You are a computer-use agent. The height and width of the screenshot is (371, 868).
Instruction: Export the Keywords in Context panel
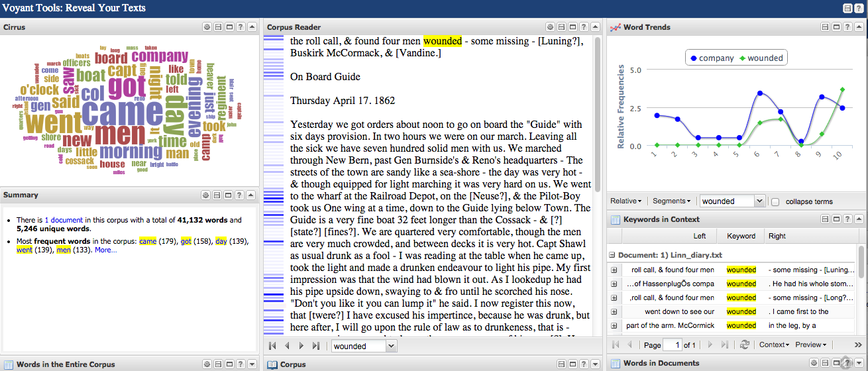(825, 219)
